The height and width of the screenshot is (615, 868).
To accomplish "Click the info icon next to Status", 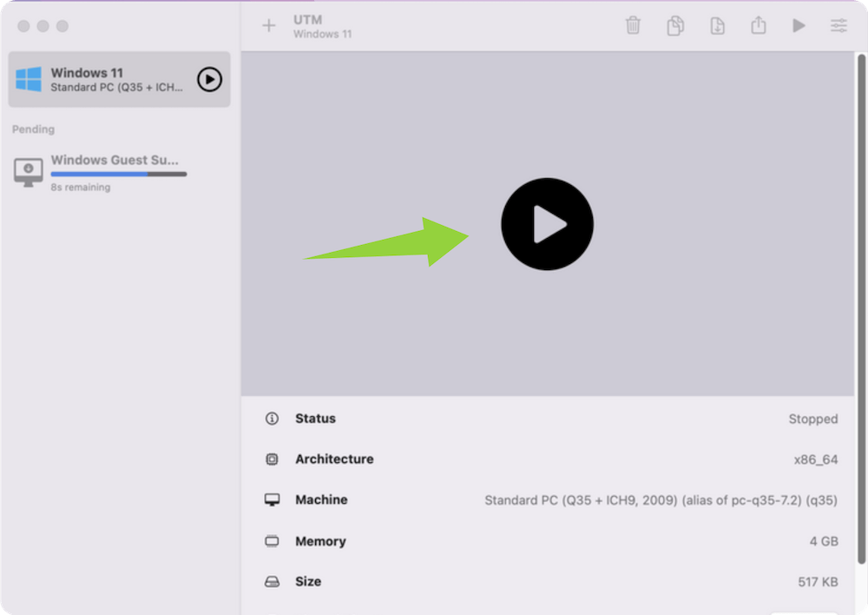I will click(x=273, y=419).
